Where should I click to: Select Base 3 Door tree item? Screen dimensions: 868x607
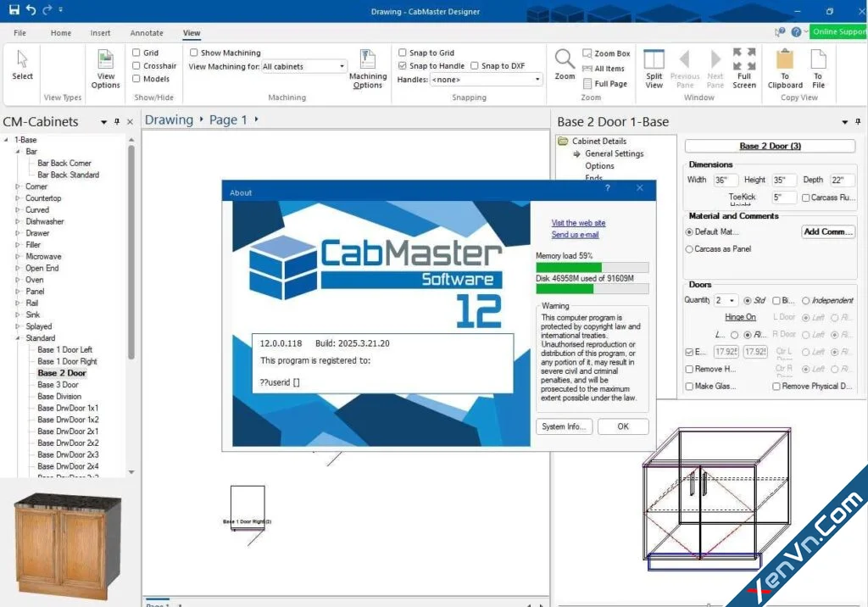58,384
